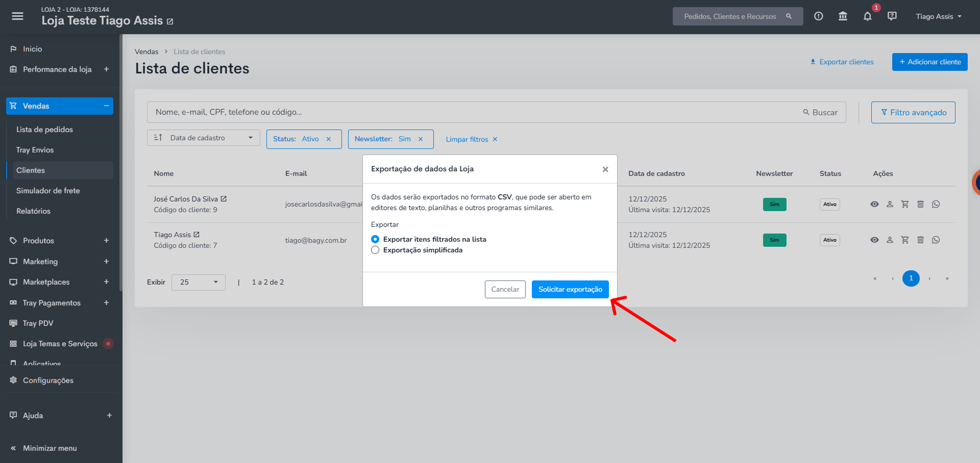
Task: Message Tiago Assis via WhatsApp icon
Action: [x=936, y=240]
